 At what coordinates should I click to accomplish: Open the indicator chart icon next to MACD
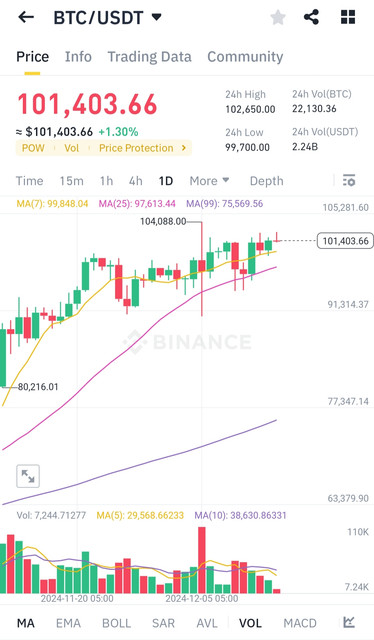[349, 622]
